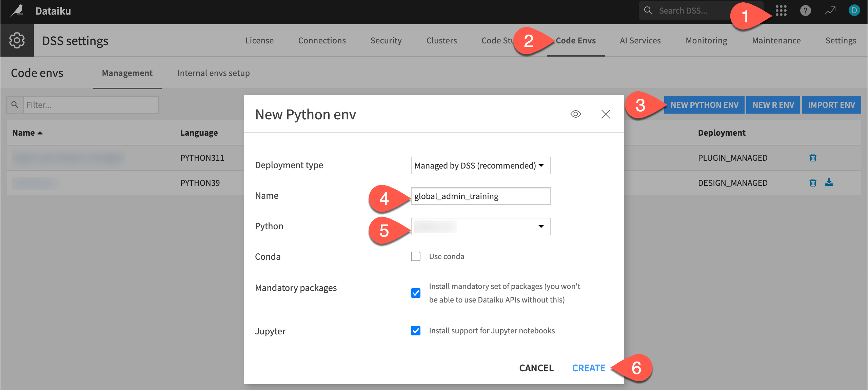Click CANCEL in the dialog

(536, 368)
